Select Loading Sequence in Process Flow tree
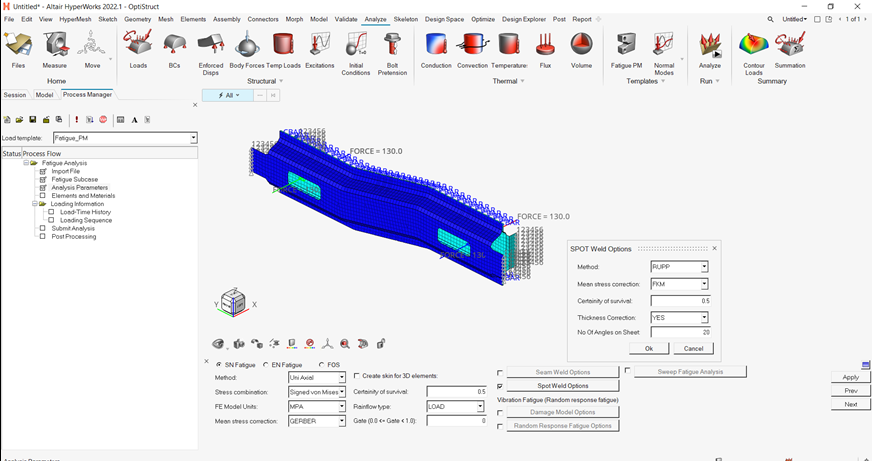Viewport: 872px width, 461px height. click(86, 220)
